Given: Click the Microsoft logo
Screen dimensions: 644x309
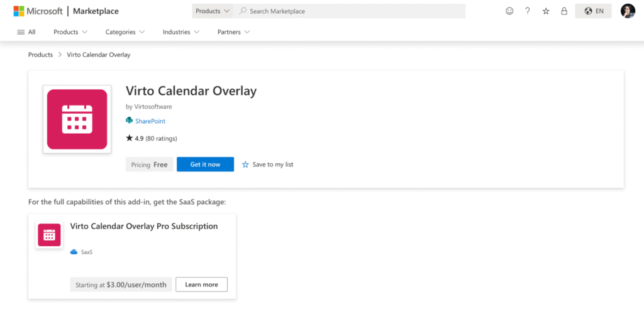Looking at the screenshot, I should pos(37,11).
